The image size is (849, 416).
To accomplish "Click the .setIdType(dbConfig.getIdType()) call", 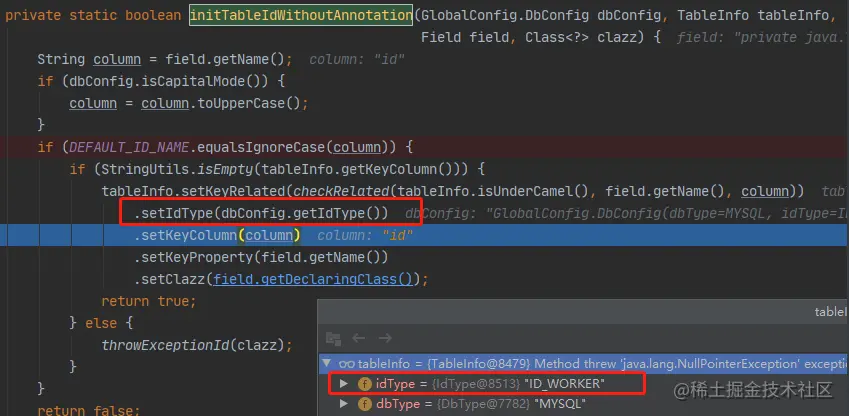I will click(x=261, y=213).
